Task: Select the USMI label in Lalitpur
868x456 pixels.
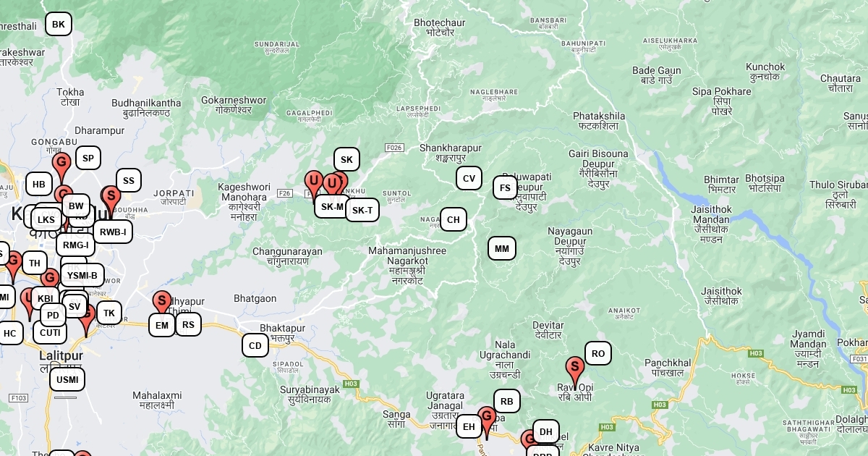Action: tap(67, 379)
